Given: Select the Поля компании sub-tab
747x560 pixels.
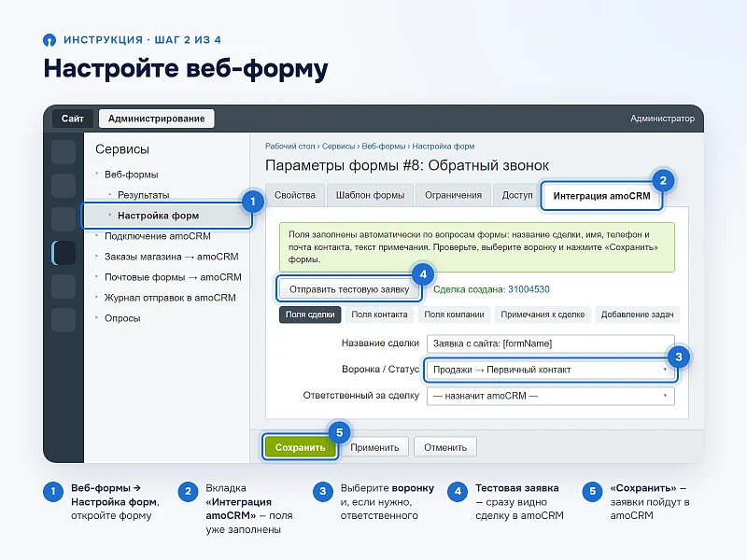Looking at the screenshot, I should [x=454, y=315].
